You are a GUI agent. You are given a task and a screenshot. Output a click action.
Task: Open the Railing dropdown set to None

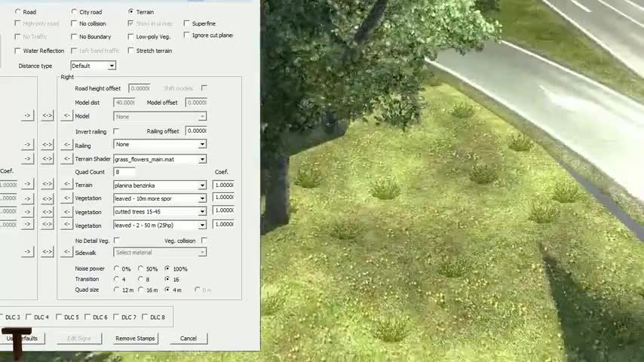pyautogui.click(x=160, y=144)
